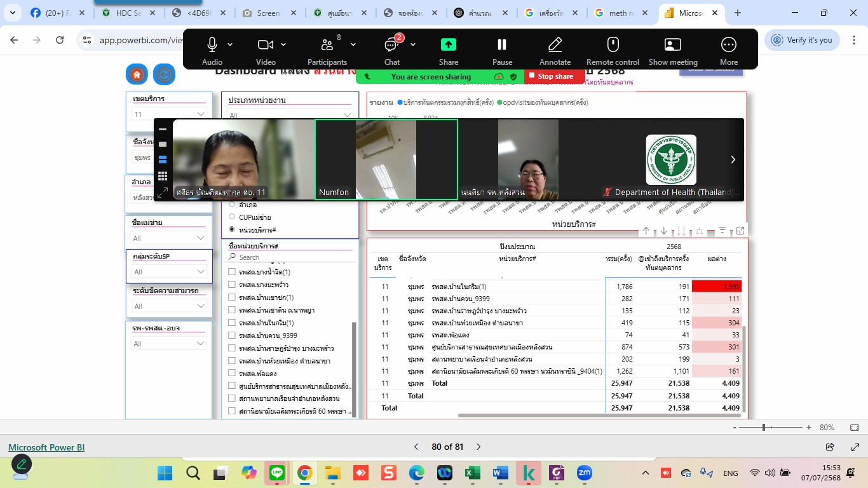868x488 pixels.
Task: Click the Power BI share icon
Action: 830,447
